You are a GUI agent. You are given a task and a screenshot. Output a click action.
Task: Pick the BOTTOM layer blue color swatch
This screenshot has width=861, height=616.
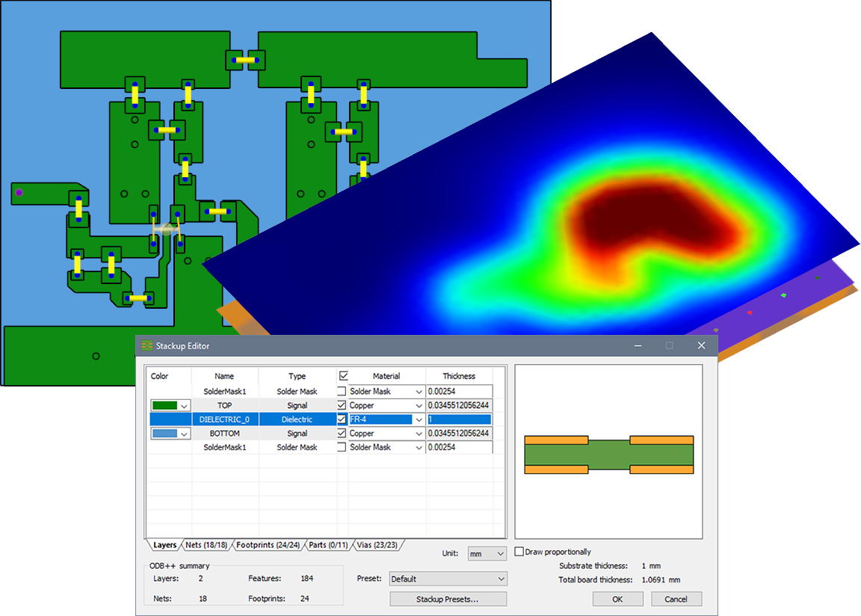click(x=164, y=433)
